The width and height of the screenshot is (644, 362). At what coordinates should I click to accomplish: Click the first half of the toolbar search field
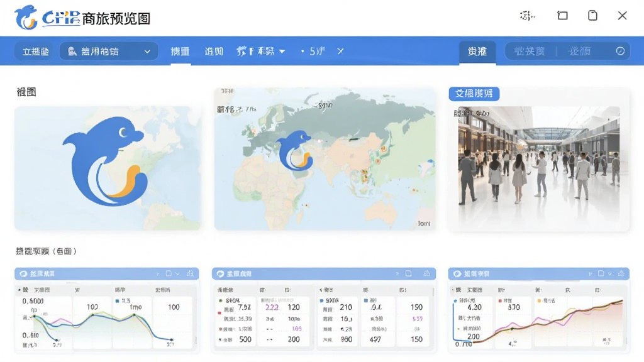pyautogui.click(x=530, y=52)
